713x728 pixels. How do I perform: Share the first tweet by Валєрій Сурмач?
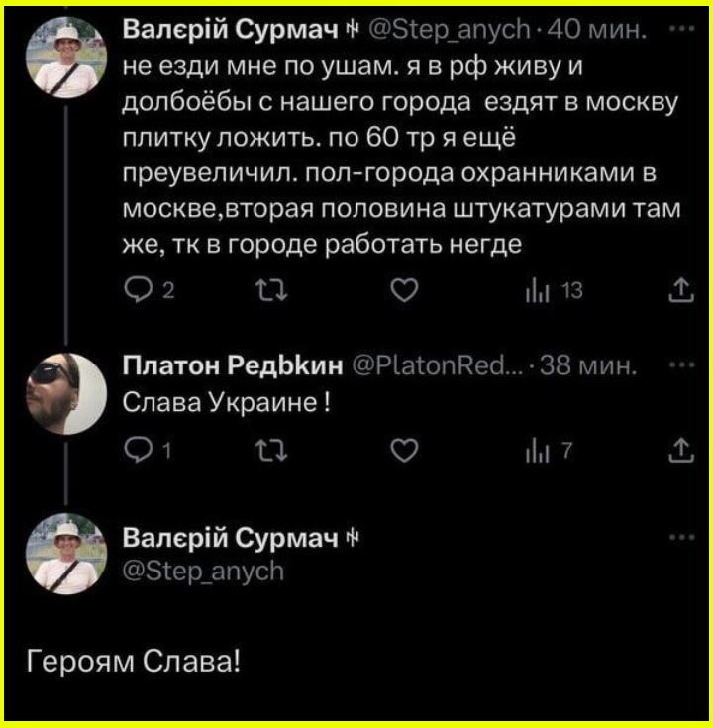681,290
